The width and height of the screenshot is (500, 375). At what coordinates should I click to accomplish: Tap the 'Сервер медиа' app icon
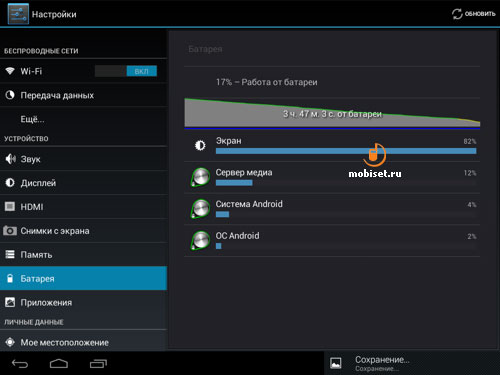click(200, 177)
